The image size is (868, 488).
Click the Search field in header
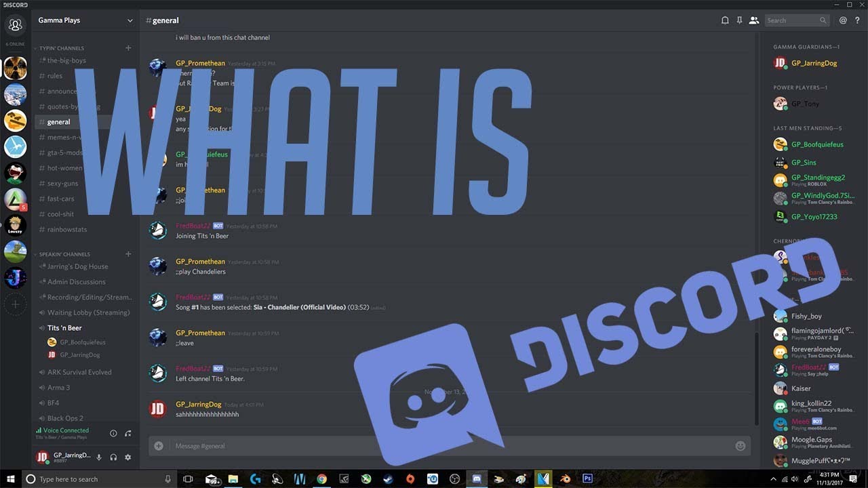click(797, 20)
